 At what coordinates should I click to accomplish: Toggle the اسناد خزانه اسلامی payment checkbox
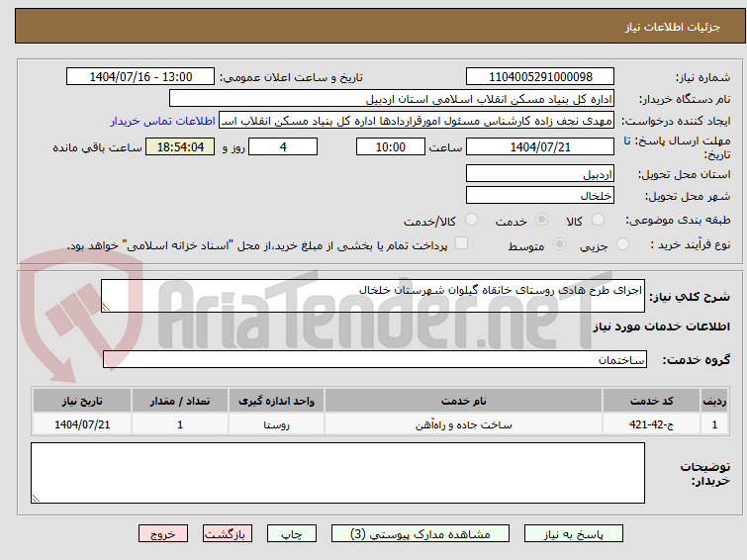pos(461,243)
